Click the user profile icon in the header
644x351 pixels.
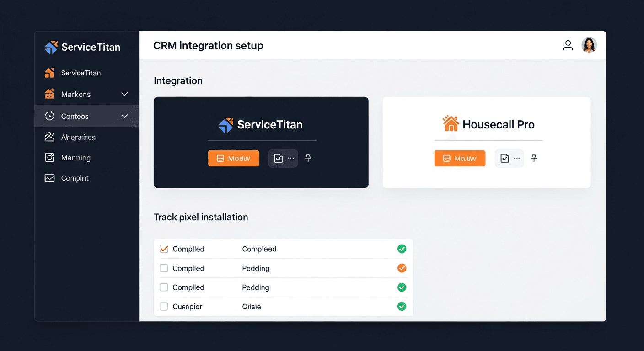568,45
